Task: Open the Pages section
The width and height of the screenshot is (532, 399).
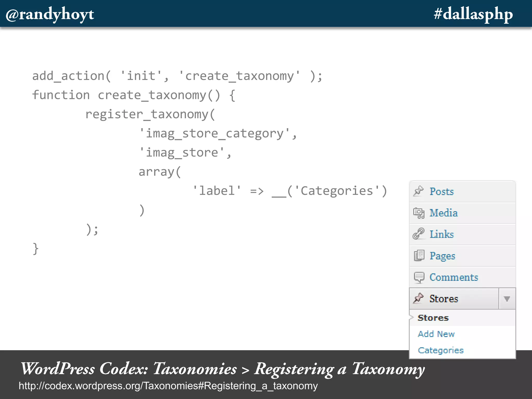Action: click(442, 256)
